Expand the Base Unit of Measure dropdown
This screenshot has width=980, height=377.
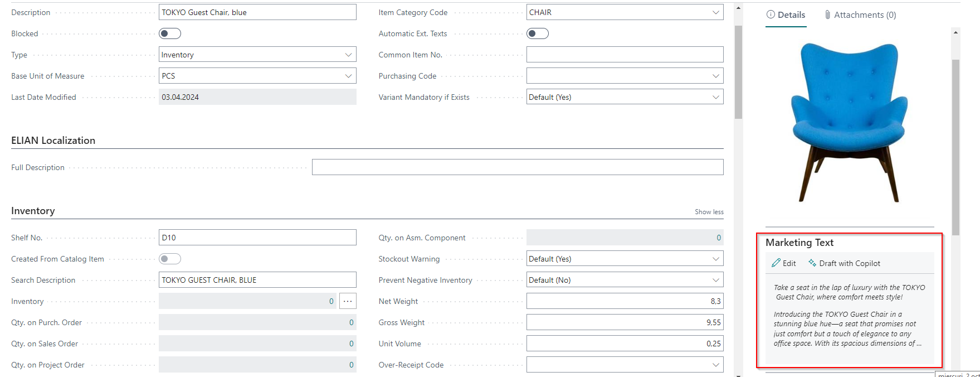(x=348, y=76)
